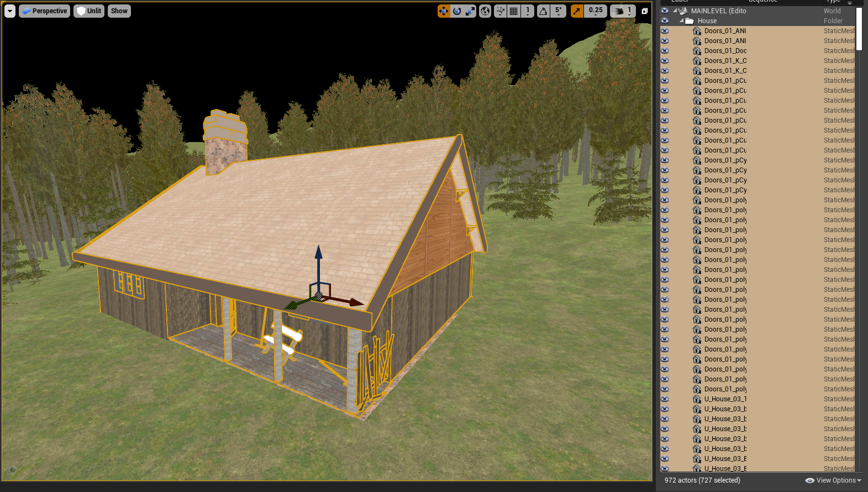Image resolution: width=868 pixels, height=492 pixels.
Task: Toggle visibility of MAINLEVEL world
Action: coord(665,11)
